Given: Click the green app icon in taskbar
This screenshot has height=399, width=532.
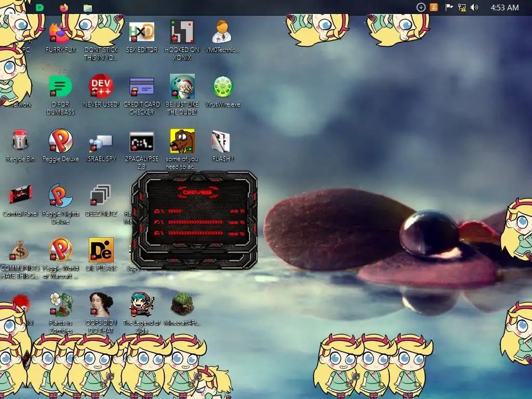Looking at the screenshot, I should (39, 7).
